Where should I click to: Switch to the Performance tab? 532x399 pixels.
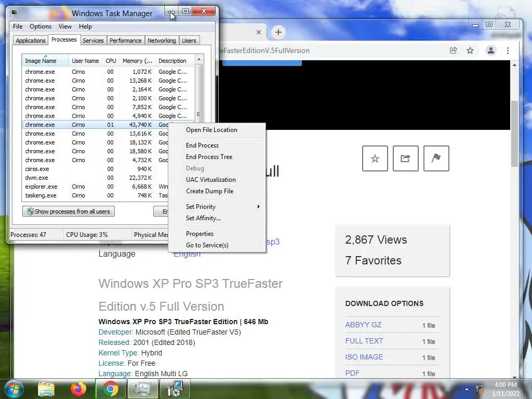click(125, 41)
